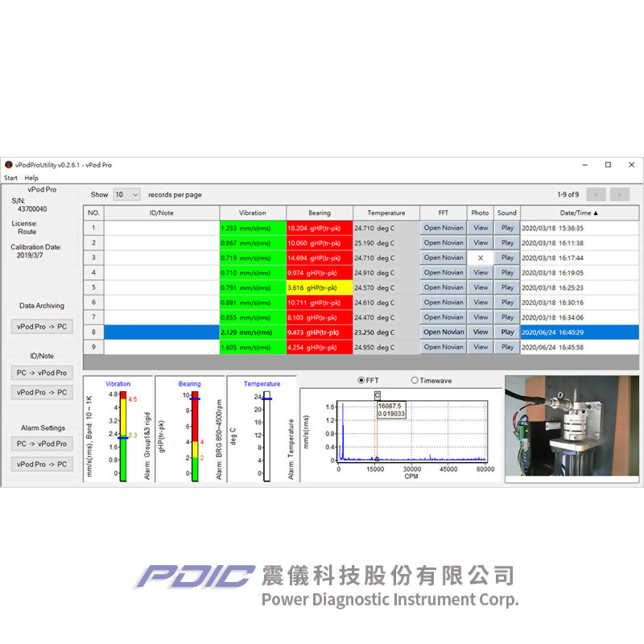Click the vPodProUtility app icon in title bar

(9, 165)
